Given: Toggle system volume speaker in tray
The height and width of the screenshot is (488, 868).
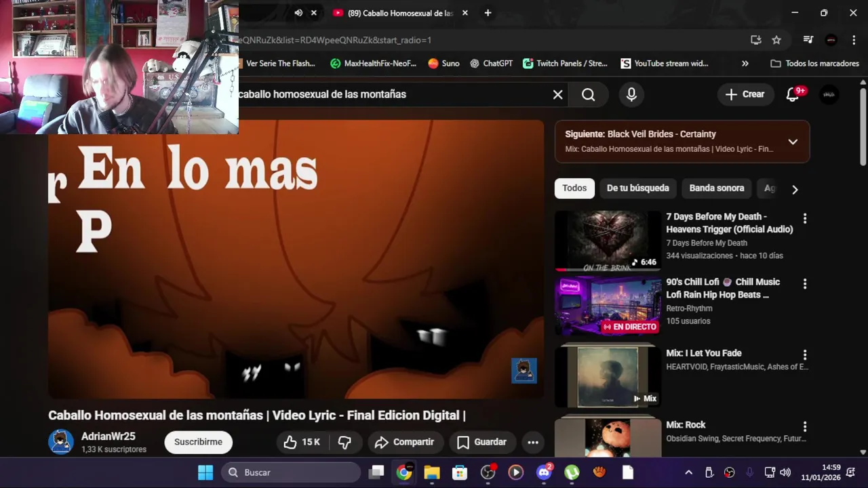Looking at the screenshot, I should (785, 472).
